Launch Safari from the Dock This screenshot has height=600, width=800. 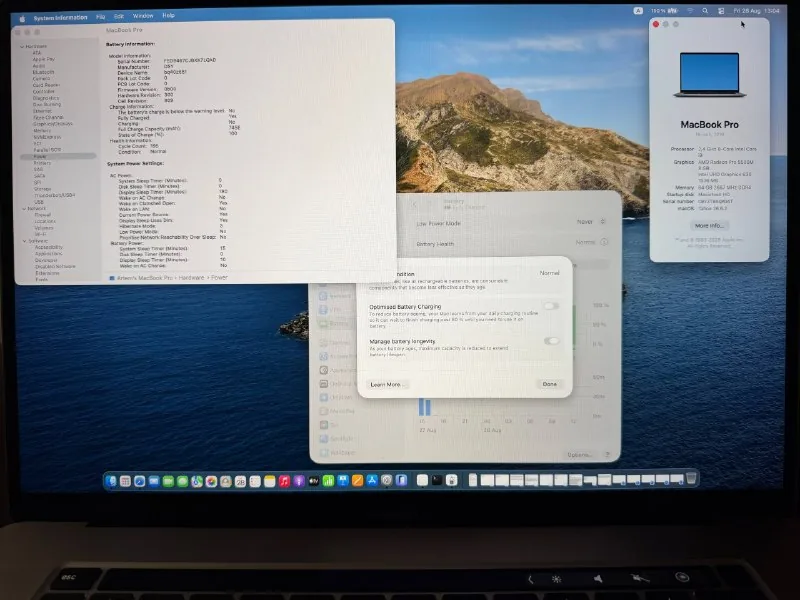(x=139, y=481)
